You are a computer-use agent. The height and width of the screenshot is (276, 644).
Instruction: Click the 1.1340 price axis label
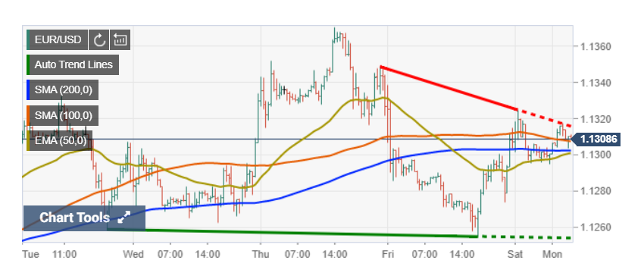[596, 83]
